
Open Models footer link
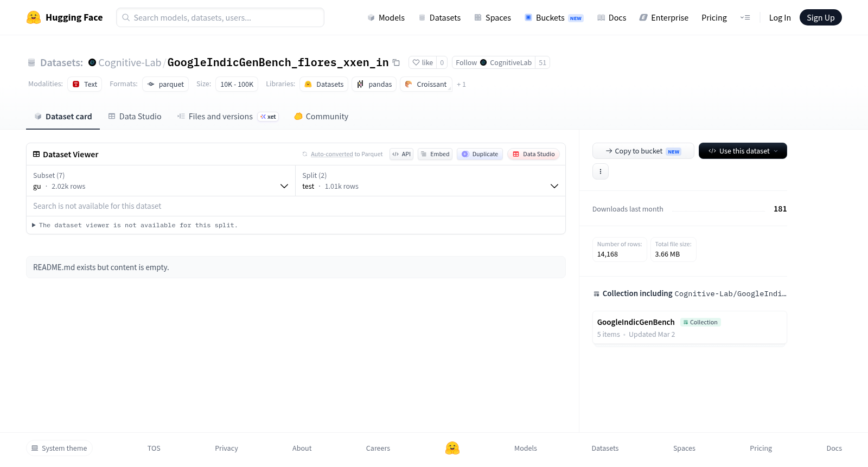click(526, 448)
